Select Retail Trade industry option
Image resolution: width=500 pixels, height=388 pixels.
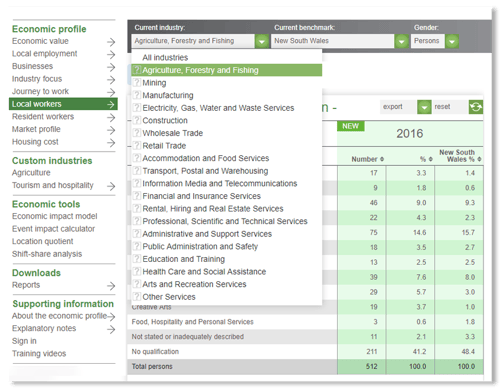click(x=164, y=146)
